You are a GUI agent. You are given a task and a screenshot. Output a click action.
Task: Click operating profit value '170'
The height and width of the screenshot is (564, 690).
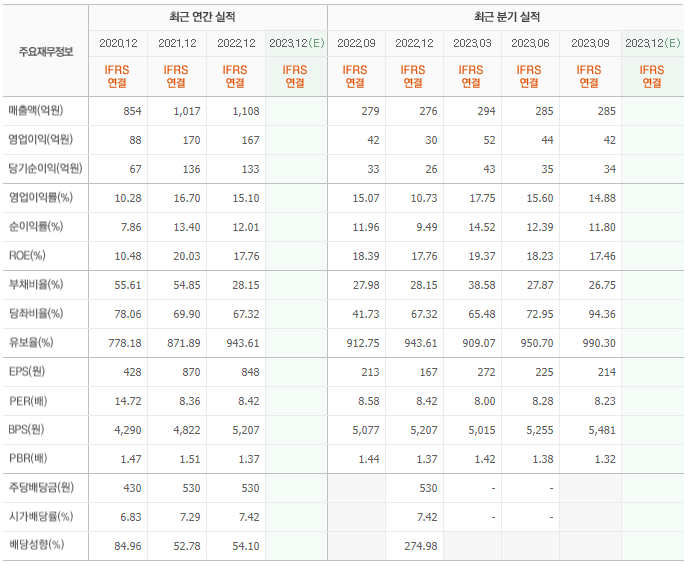(192, 140)
